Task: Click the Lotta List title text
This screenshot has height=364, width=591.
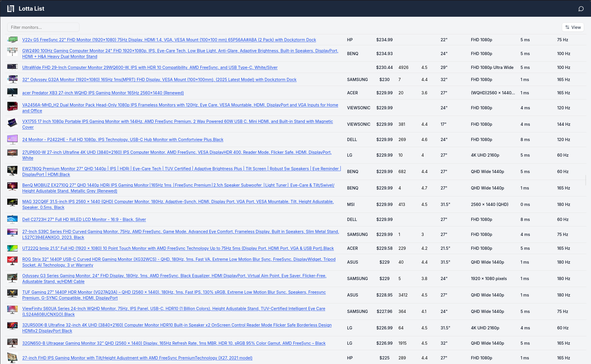Action: (x=31, y=9)
